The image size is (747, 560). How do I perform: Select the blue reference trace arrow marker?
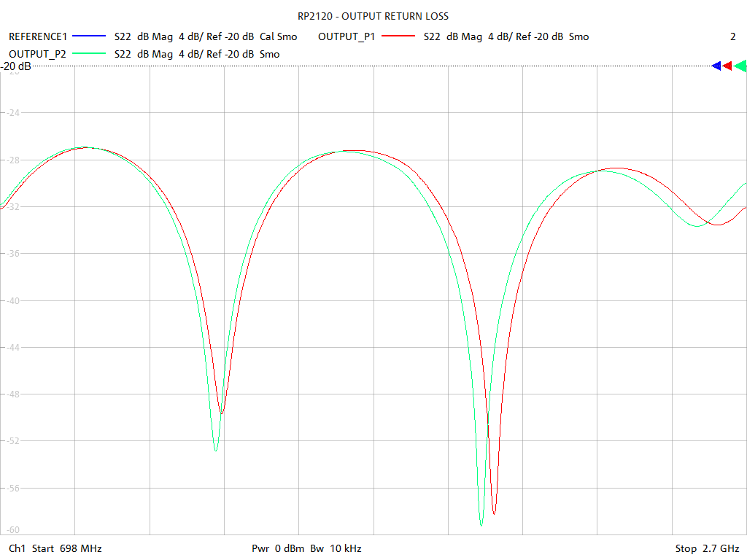click(x=716, y=66)
